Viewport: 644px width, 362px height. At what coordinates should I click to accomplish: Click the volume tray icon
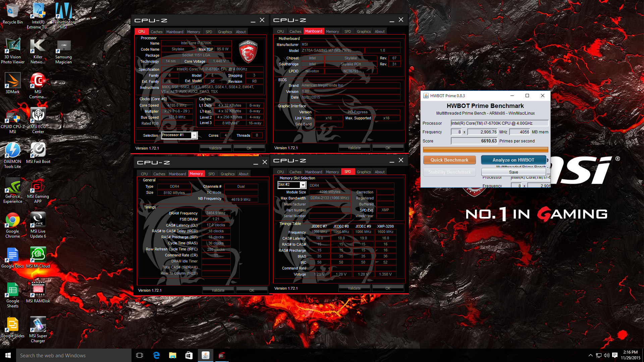(606, 355)
